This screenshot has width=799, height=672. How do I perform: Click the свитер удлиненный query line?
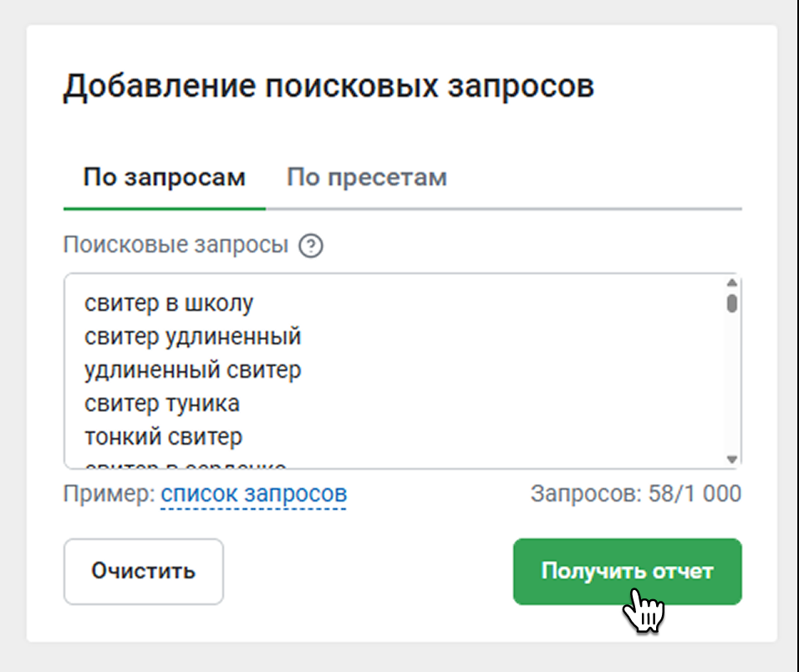[x=193, y=337]
